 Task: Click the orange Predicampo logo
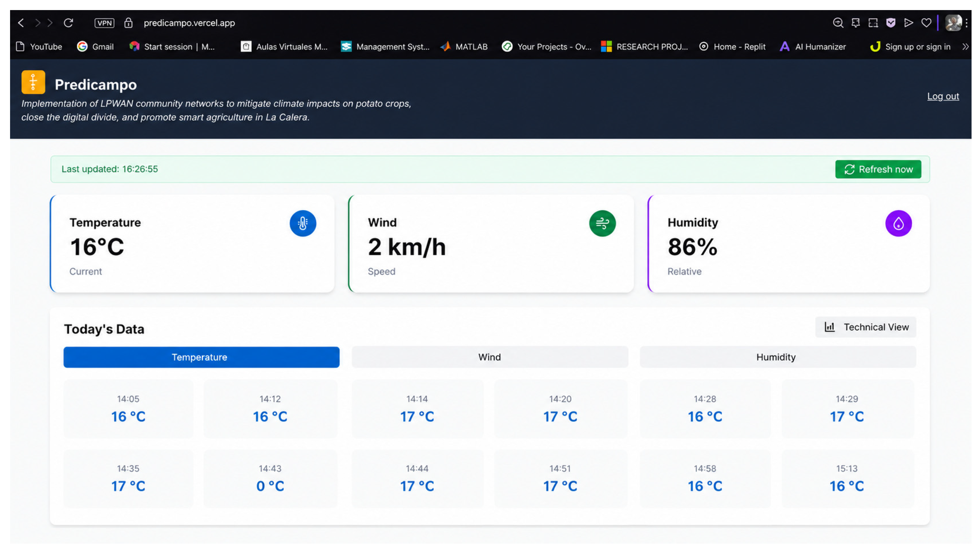(33, 82)
